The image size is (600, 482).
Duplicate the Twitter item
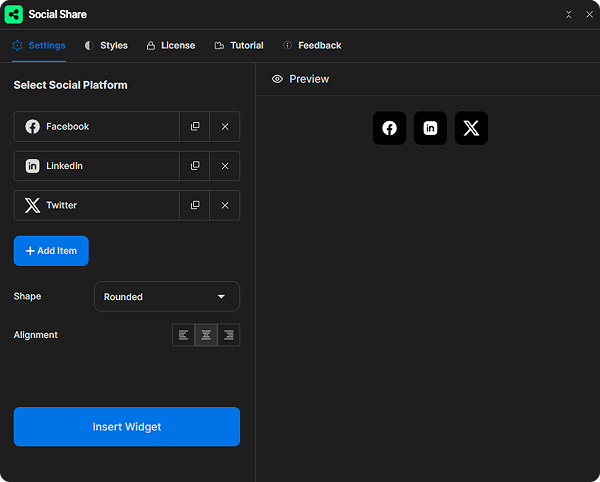click(x=195, y=205)
